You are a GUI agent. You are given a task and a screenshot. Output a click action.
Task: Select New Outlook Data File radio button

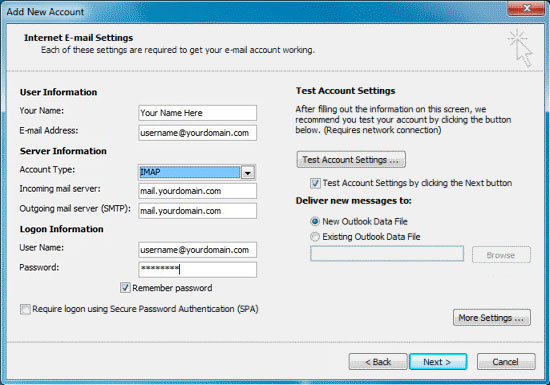pyautogui.click(x=315, y=221)
